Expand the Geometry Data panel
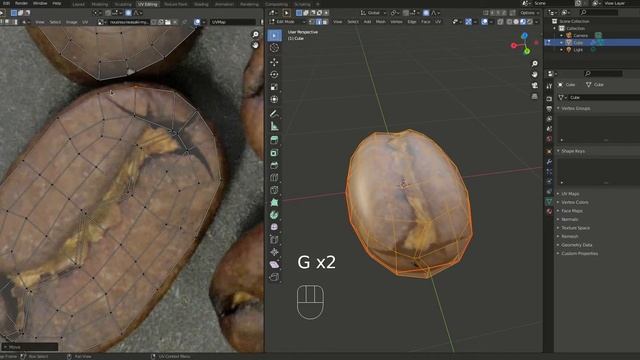The width and height of the screenshot is (640, 360). [576, 245]
